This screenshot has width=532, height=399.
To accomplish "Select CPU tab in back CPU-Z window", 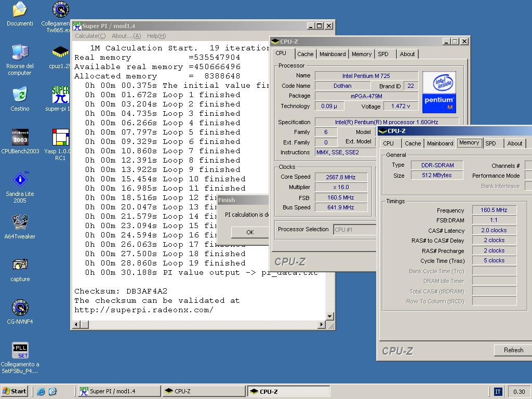I will pyautogui.click(x=281, y=54).
